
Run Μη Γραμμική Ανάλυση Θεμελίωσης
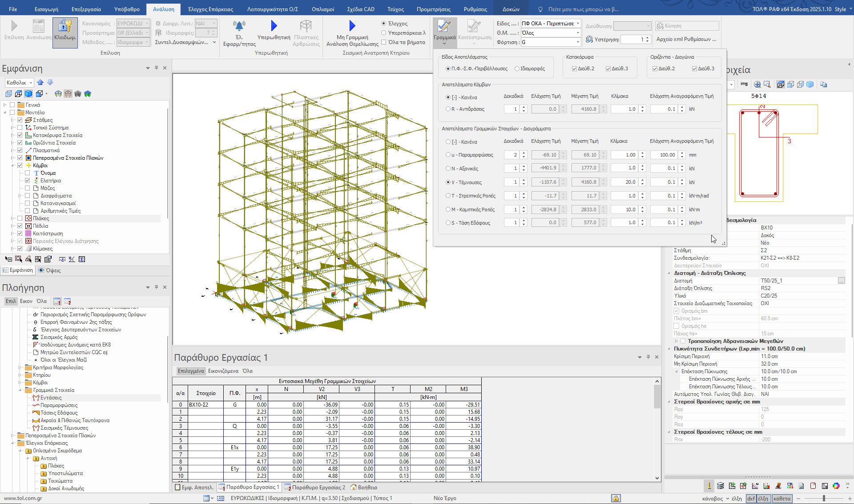coord(352,26)
